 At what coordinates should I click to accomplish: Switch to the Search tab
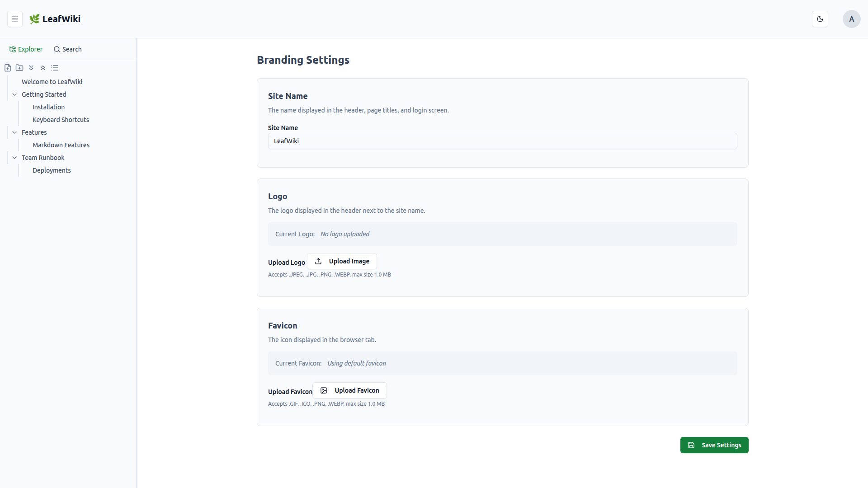[x=67, y=49]
